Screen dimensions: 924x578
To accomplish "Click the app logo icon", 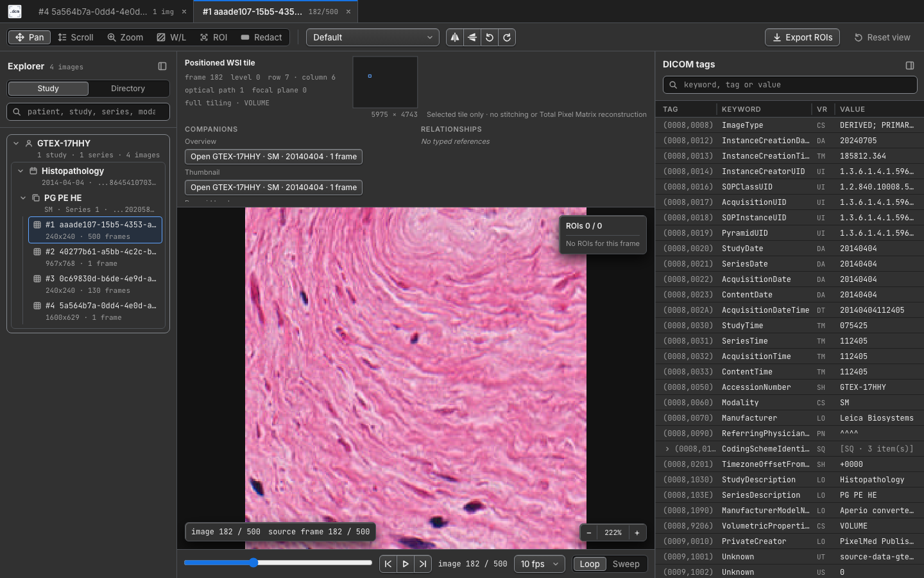I will (15, 12).
